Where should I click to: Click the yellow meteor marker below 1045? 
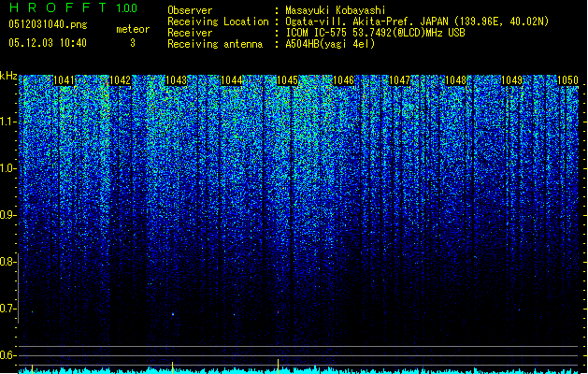pos(278,367)
